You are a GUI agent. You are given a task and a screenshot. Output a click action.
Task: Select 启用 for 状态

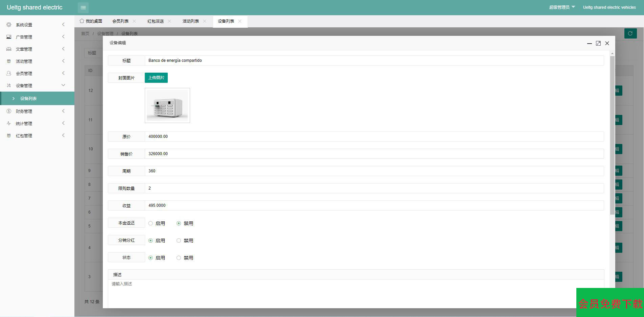pyautogui.click(x=157, y=258)
